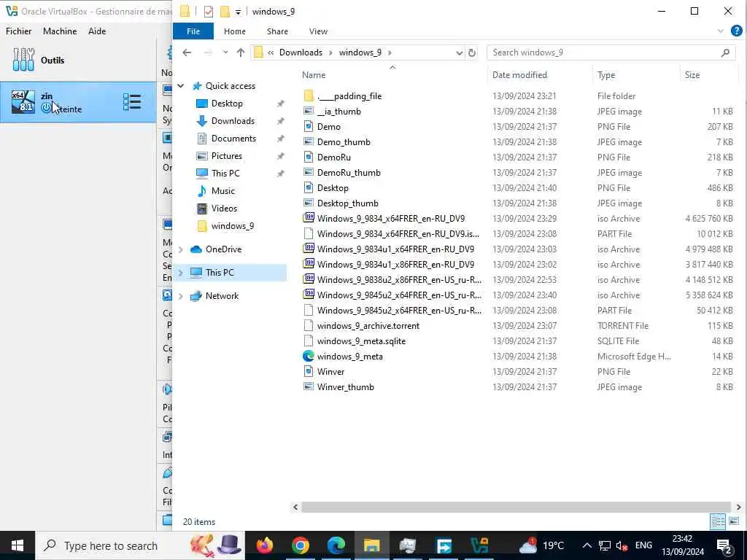
Task: Refresh the windows_9 folder view
Action: tap(472, 52)
